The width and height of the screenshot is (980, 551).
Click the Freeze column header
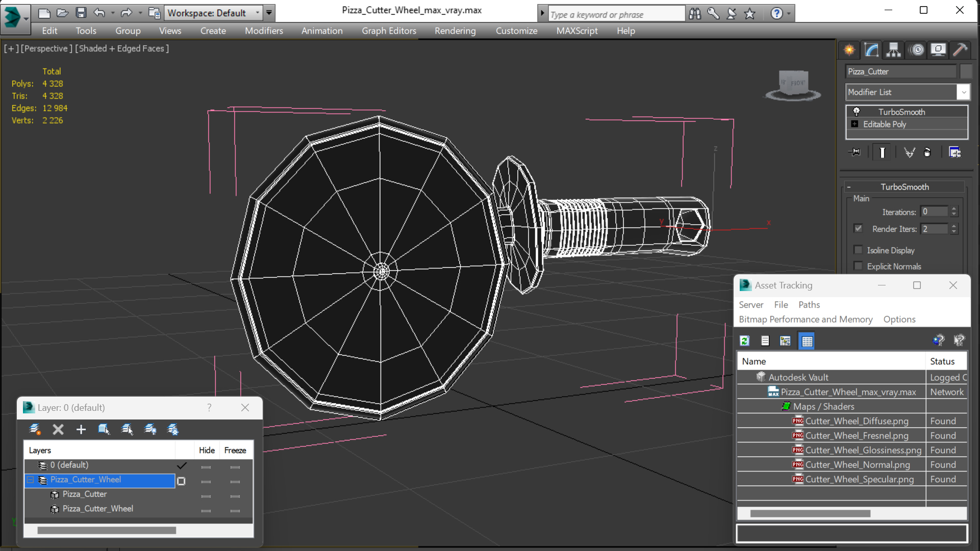(x=235, y=451)
